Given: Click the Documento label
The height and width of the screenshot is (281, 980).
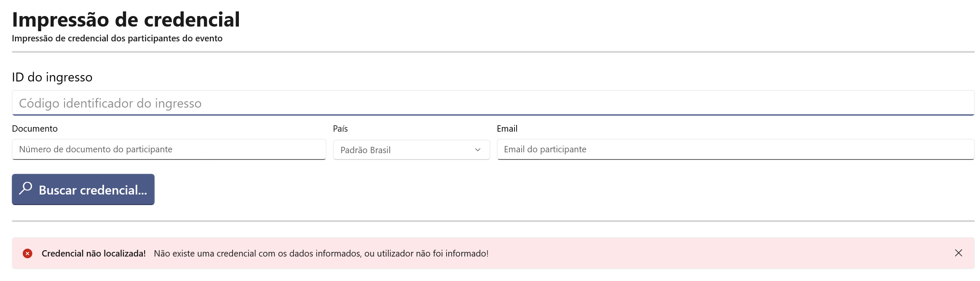Looking at the screenshot, I should (35, 129).
